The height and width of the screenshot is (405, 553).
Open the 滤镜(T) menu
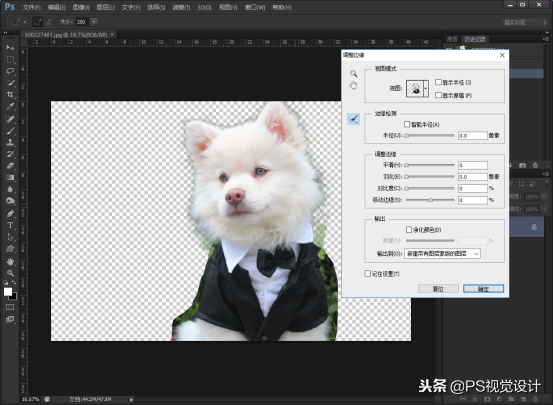181,7
